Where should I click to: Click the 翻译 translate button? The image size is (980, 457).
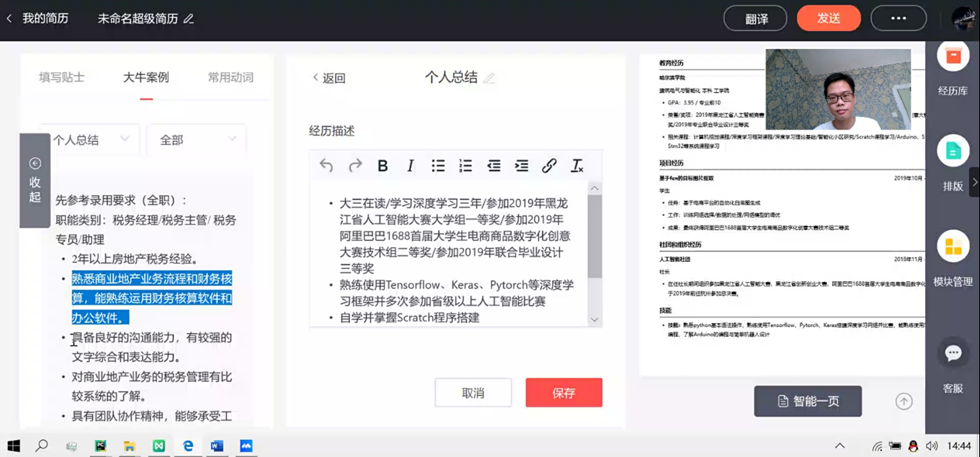pos(755,18)
